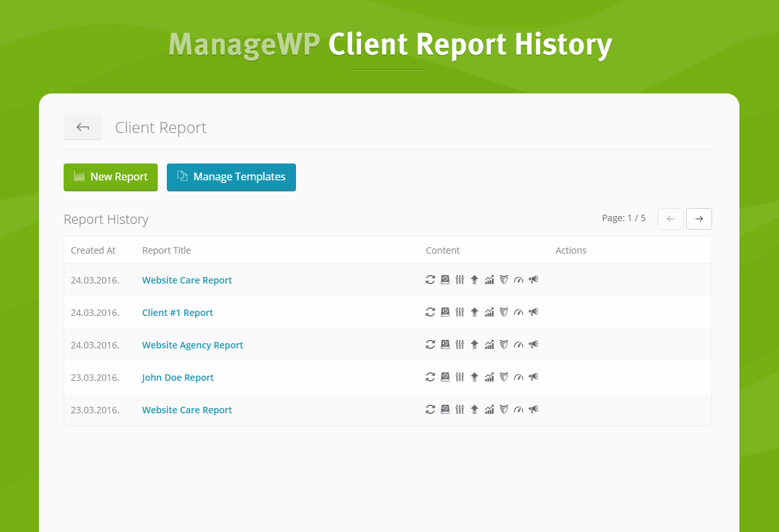Open the Website Agency Report link
Screen dimensions: 779x532
(192, 345)
